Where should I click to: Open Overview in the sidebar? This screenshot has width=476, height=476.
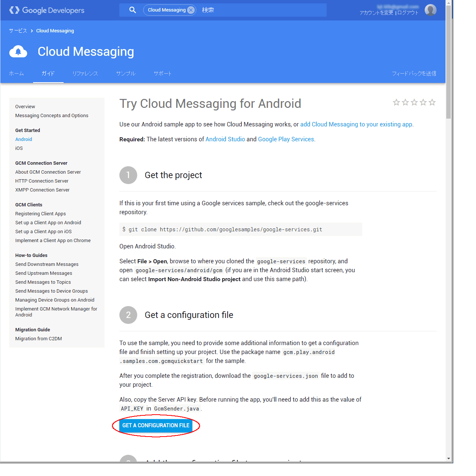25,107
